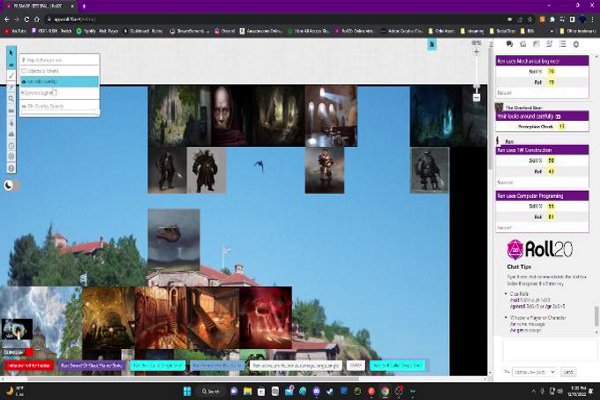The width and height of the screenshot is (600, 400).
Task: Open the page toolbar tab
Action: pos(432,45)
